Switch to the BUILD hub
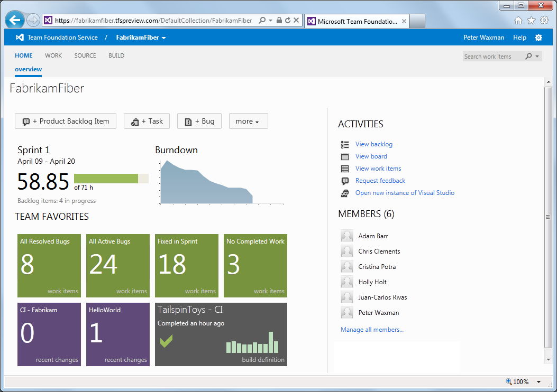The width and height of the screenshot is (557, 392). tap(116, 55)
